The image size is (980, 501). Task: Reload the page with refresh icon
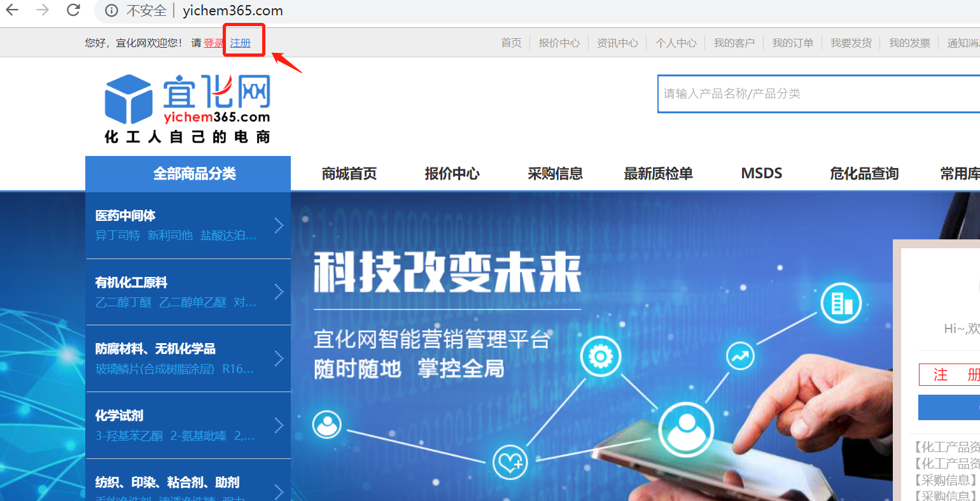(74, 10)
